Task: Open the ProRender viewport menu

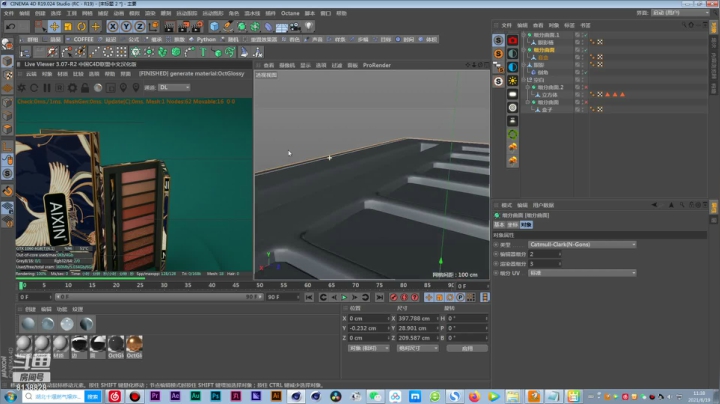Action: pyautogui.click(x=377, y=65)
